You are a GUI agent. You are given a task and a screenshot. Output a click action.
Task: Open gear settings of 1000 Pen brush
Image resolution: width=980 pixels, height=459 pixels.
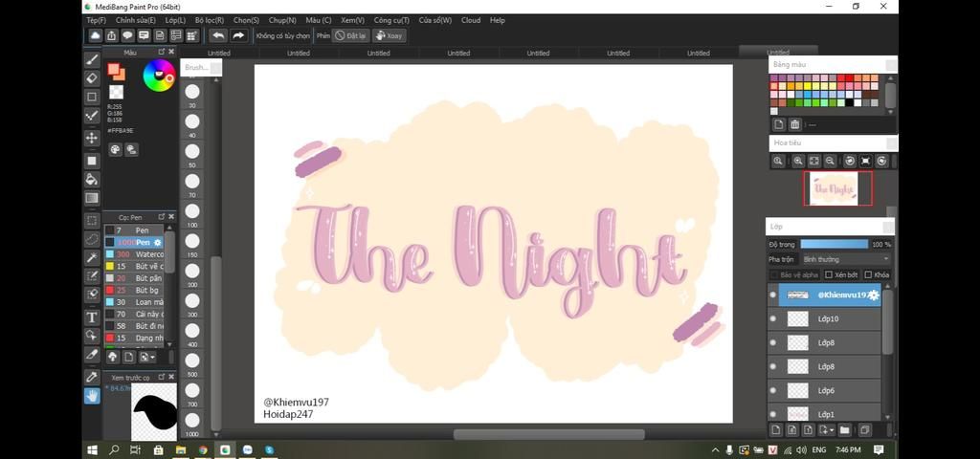(x=158, y=242)
